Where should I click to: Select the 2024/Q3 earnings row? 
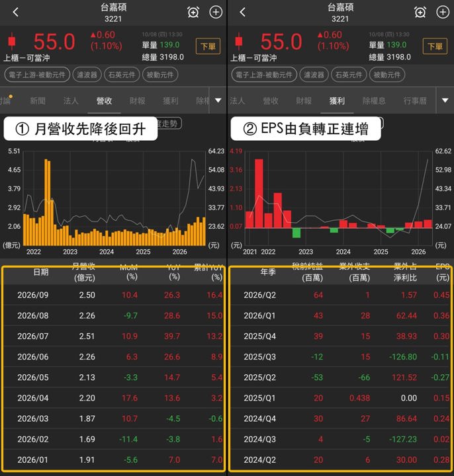click(341, 439)
